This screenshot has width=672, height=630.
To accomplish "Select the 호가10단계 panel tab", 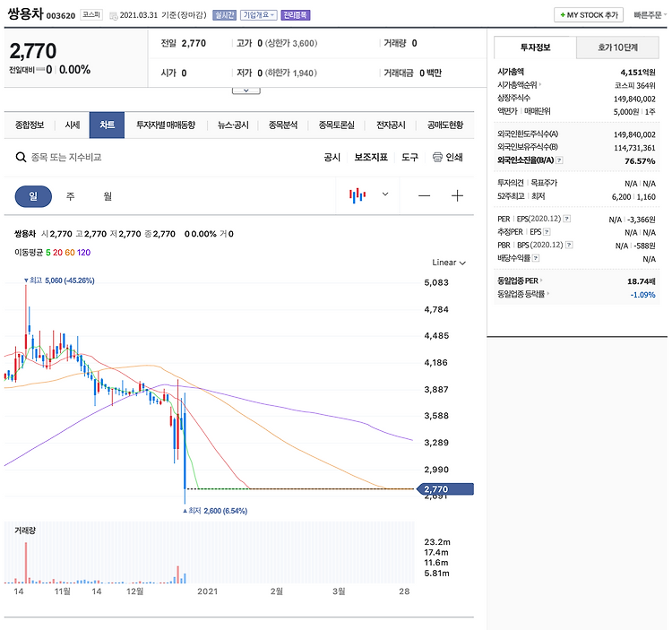I will [617, 47].
